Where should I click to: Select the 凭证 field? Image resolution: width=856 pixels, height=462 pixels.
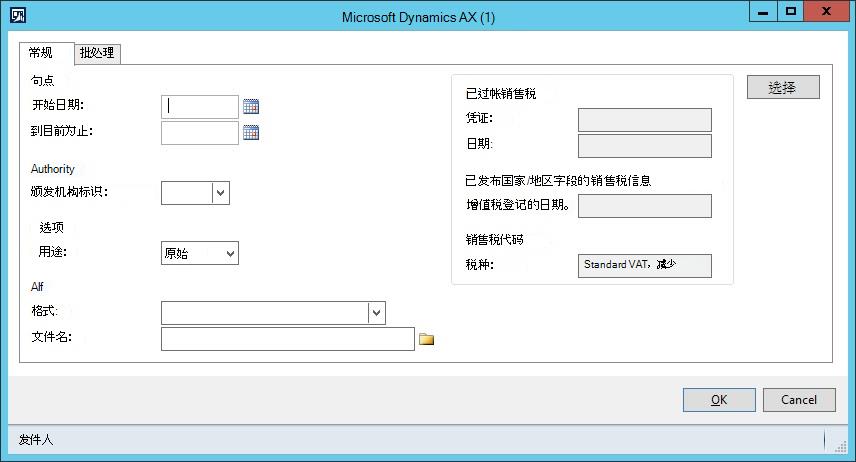(645, 120)
